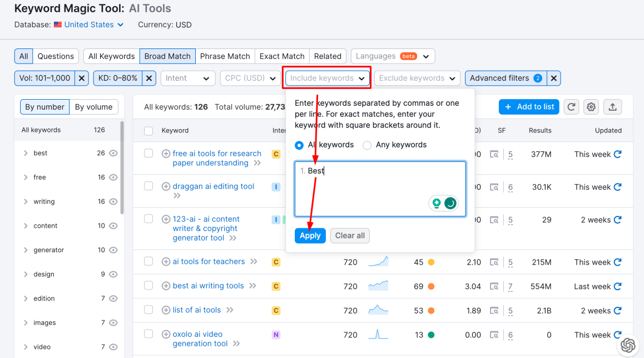Viewport: 644px width, 358px height.
Task: Click the refresh results icon button
Action: coord(571,107)
